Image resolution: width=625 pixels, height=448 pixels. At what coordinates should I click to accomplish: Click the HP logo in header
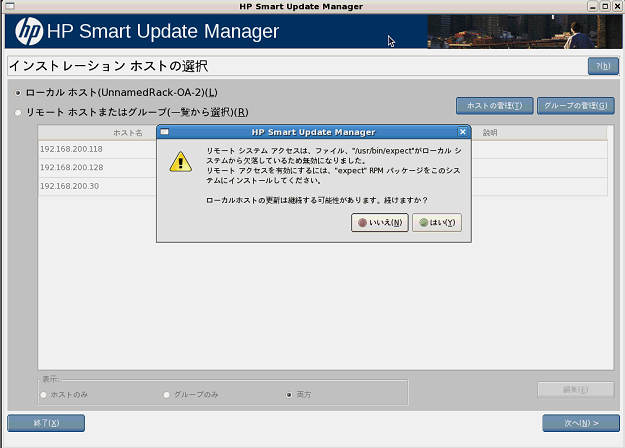pos(28,33)
